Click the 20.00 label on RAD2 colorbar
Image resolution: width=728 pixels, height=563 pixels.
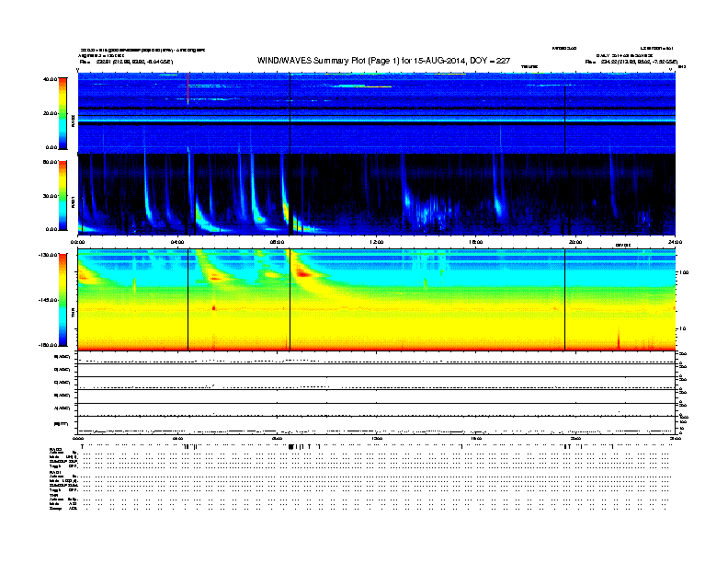tap(50, 113)
